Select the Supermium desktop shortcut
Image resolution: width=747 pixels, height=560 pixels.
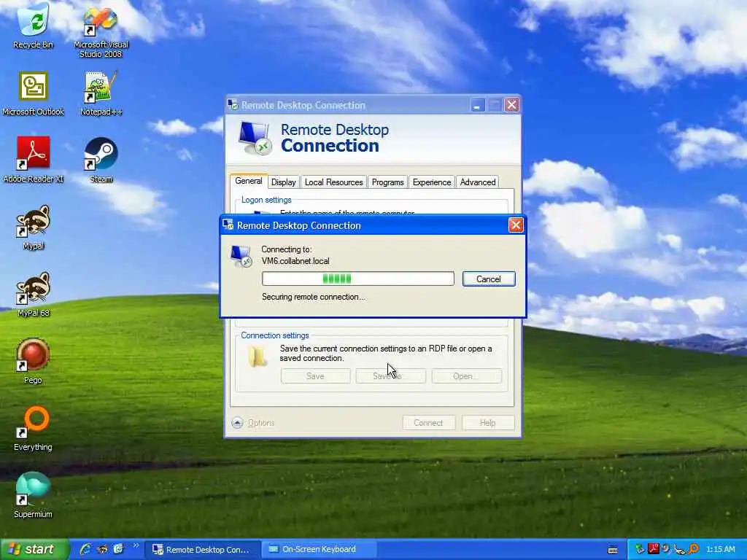click(33, 495)
